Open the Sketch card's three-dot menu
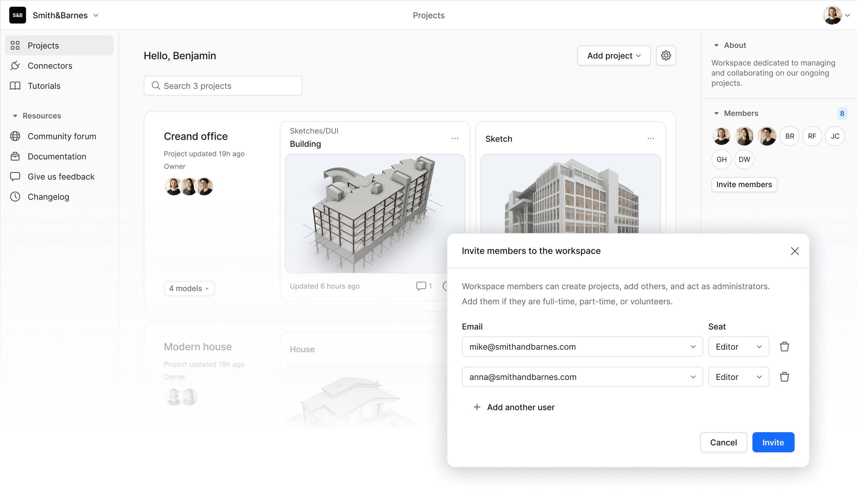This screenshot has width=857, height=504. click(650, 138)
